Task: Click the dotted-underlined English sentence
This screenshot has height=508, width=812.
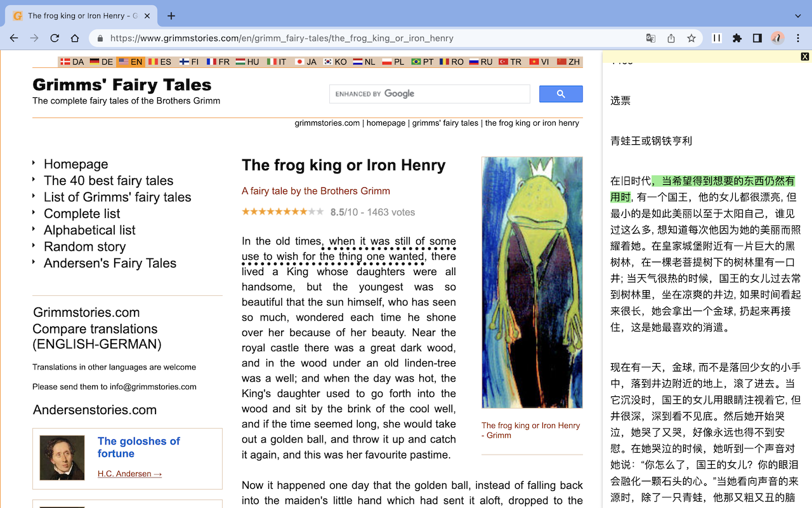Action: [349, 249]
